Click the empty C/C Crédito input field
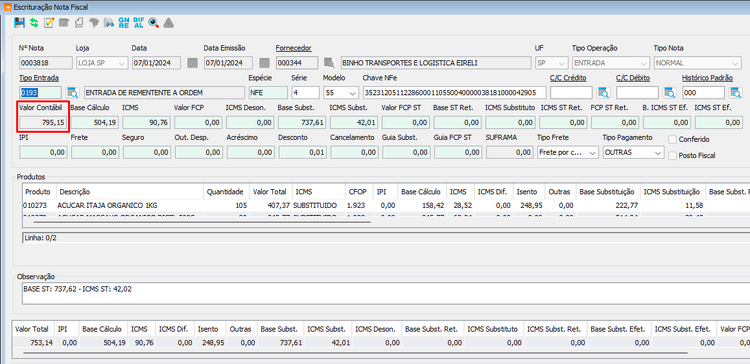 coord(571,92)
